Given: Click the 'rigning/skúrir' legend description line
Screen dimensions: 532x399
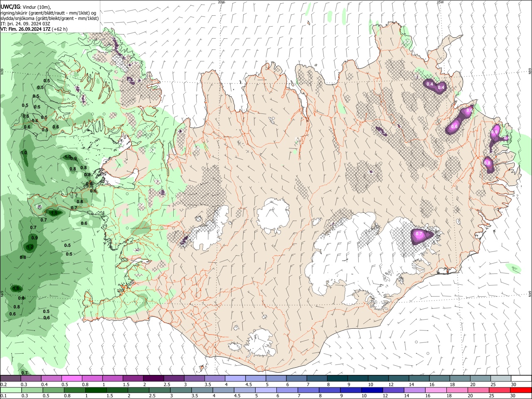Looking at the screenshot, I should [x=48, y=13].
